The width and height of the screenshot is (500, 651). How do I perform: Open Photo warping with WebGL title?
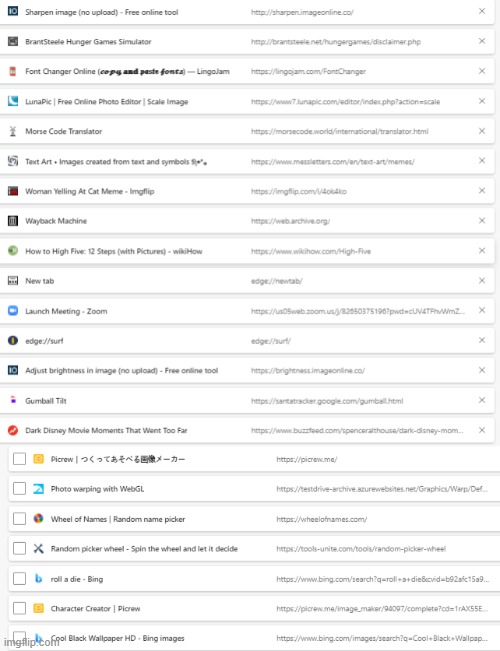click(x=97, y=489)
